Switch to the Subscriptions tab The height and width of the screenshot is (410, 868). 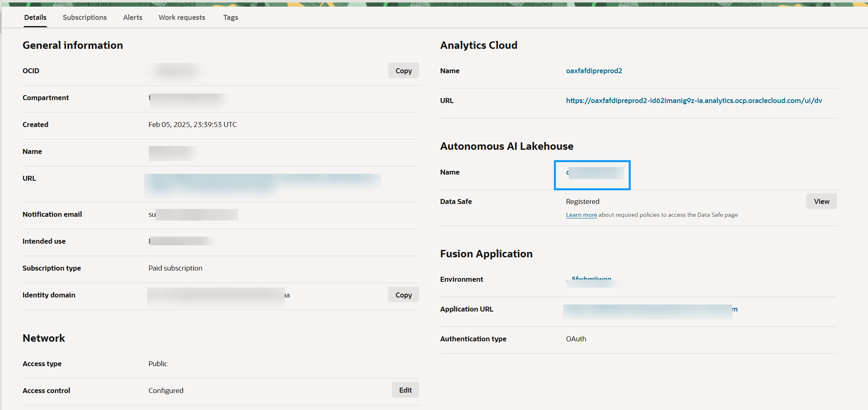(x=84, y=17)
